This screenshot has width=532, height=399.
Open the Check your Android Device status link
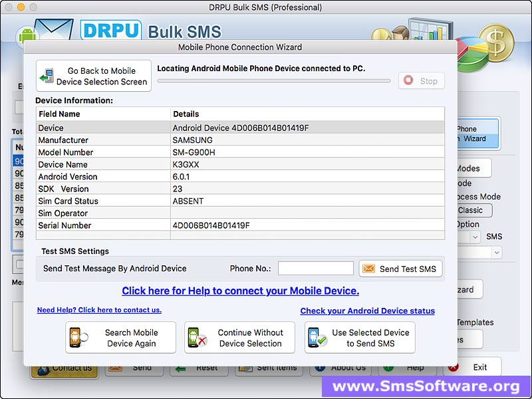[x=367, y=311]
